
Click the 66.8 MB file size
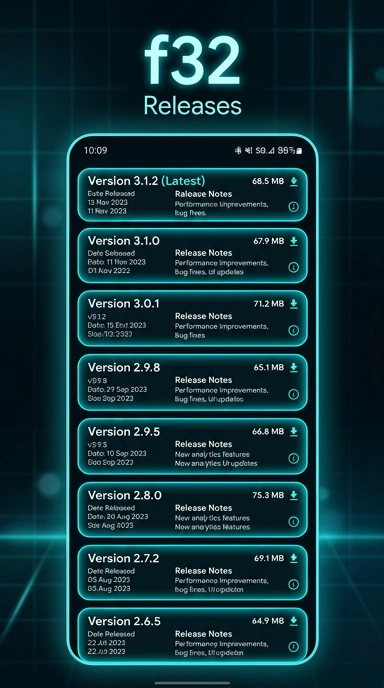pyautogui.click(x=268, y=431)
